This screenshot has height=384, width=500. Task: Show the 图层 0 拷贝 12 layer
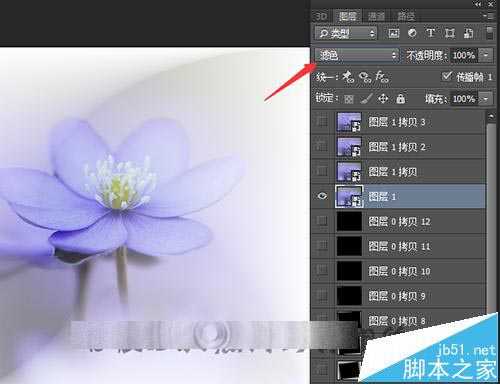point(322,221)
